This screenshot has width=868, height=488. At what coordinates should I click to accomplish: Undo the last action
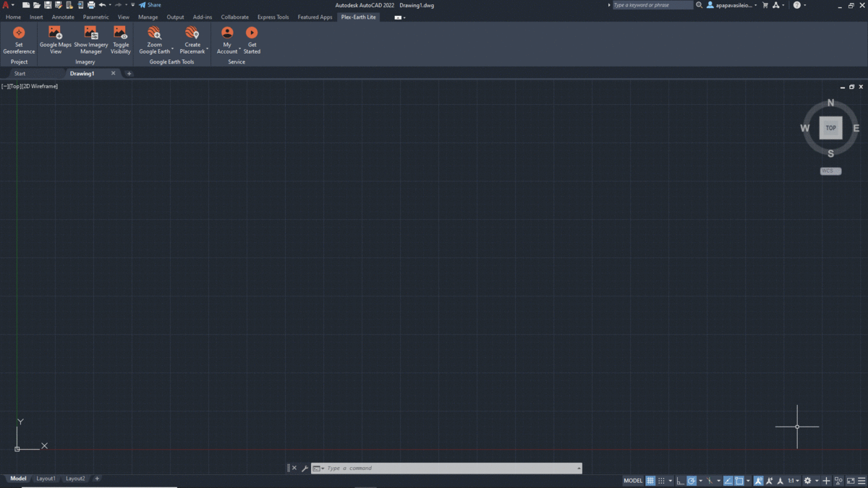click(102, 5)
